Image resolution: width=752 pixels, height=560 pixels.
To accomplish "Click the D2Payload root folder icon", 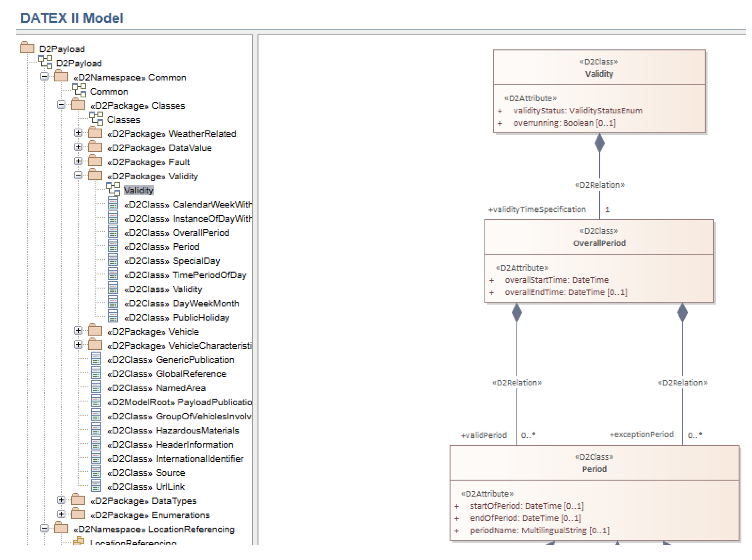I will (x=27, y=47).
